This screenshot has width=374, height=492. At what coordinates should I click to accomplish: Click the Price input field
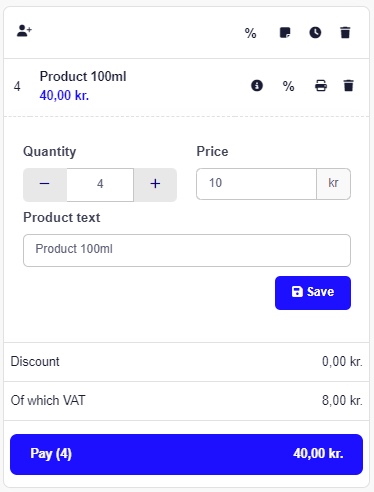256,184
